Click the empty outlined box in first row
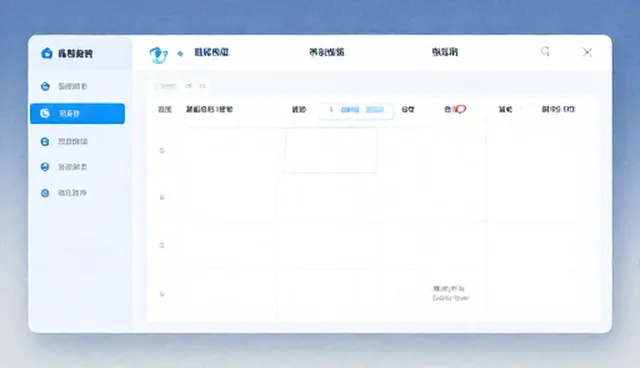 click(x=331, y=151)
